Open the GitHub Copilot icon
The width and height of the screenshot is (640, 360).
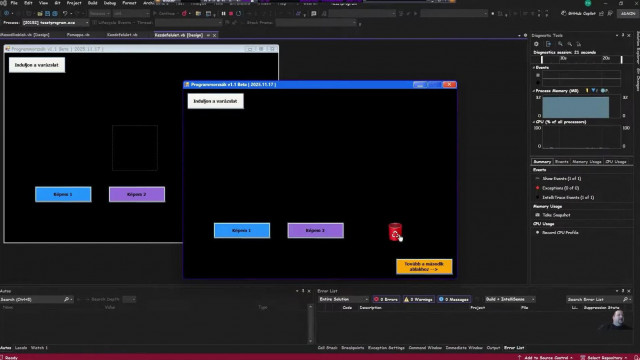[563, 13]
